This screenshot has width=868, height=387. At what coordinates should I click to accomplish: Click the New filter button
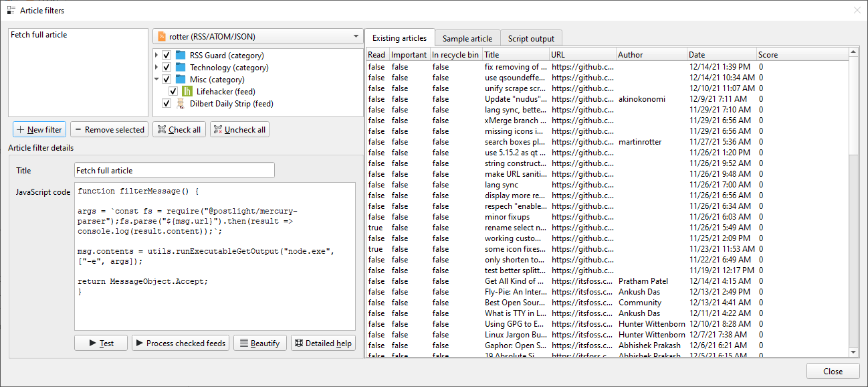click(39, 130)
